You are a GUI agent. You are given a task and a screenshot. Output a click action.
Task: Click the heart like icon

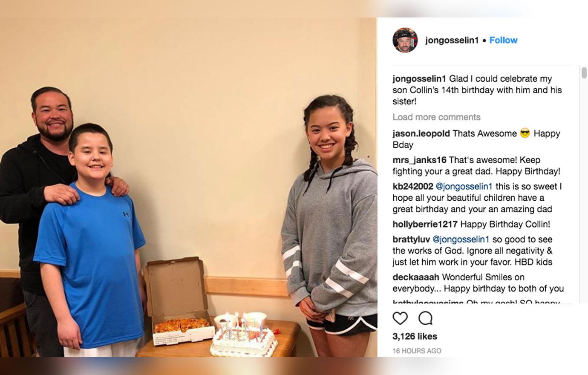400,318
